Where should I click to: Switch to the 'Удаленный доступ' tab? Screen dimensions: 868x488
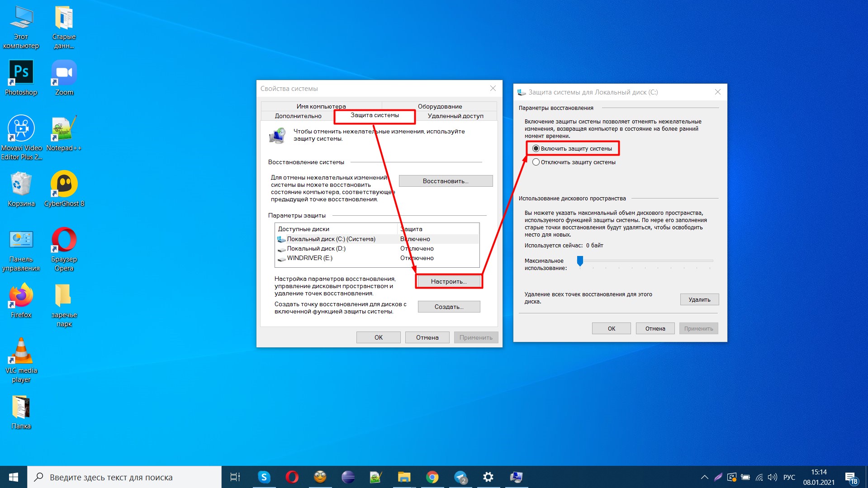pyautogui.click(x=455, y=116)
